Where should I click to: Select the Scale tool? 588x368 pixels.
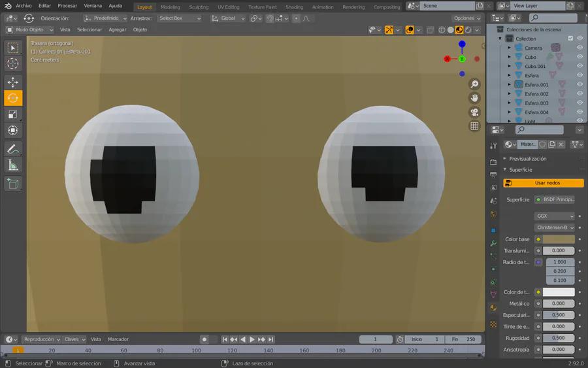pos(13,114)
